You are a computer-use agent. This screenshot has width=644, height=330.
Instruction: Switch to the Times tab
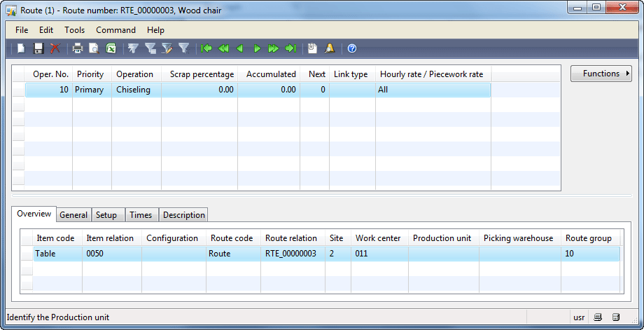[x=141, y=215]
